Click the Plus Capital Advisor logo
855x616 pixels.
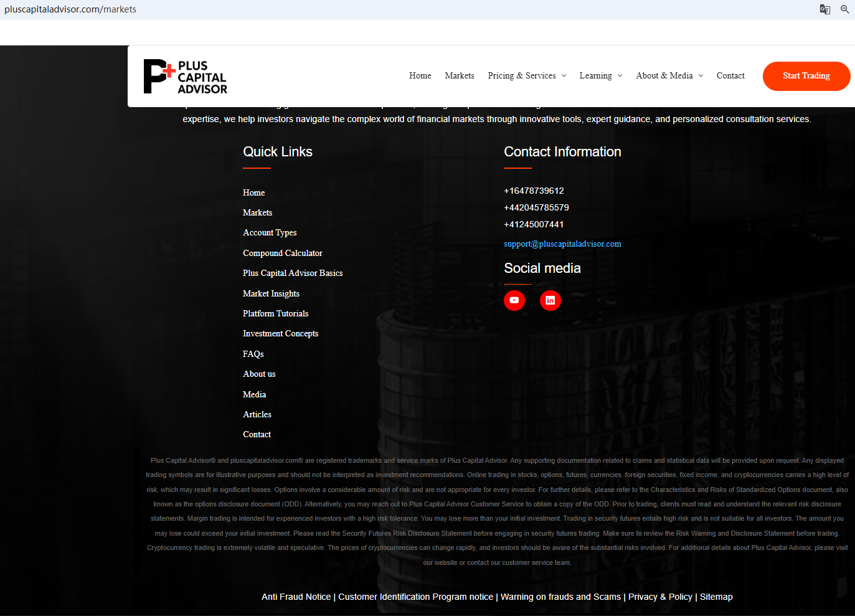tap(186, 77)
